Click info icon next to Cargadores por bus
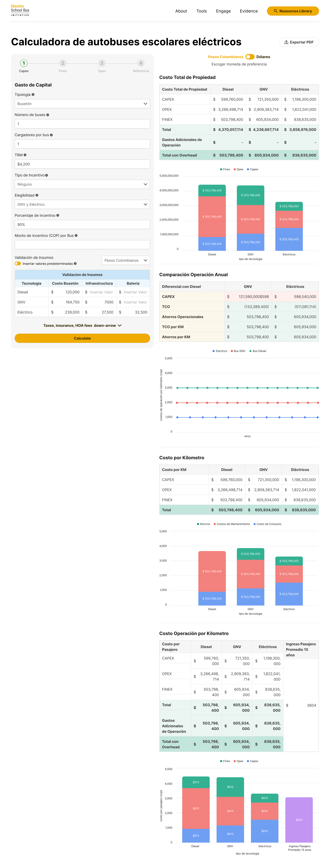The height and width of the screenshot is (868, 330). tap(51, 135)
